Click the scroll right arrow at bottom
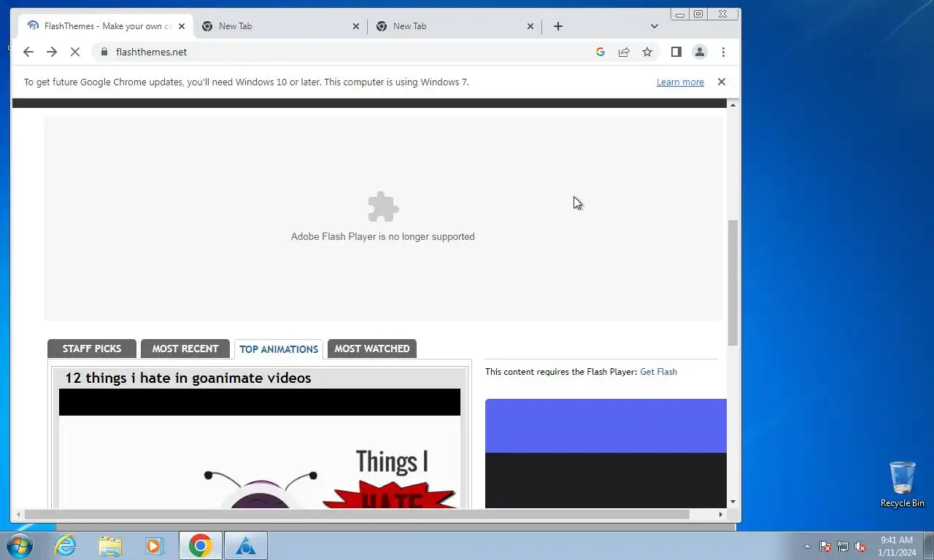934x560 pixels. (x=721, y=514)
